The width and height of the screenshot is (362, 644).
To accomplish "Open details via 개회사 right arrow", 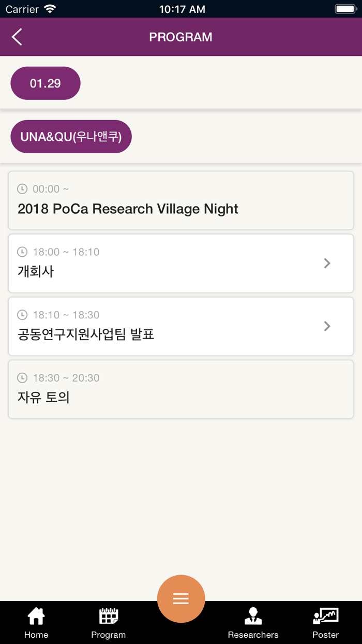I will (x=327, y=263).
